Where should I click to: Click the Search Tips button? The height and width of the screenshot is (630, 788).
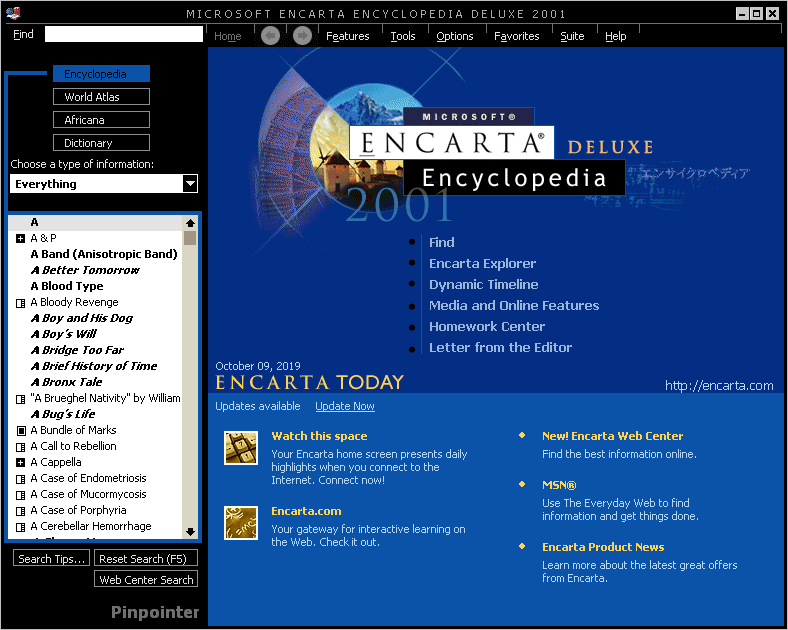(52, 558)
